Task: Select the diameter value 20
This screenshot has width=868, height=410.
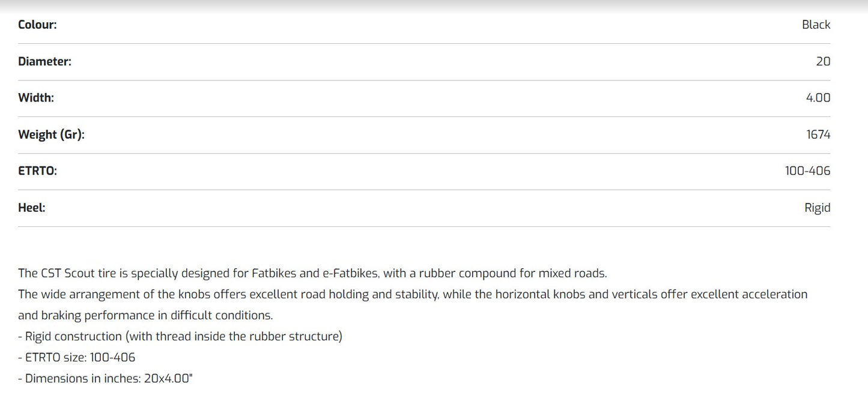Action: pos(823,61)
